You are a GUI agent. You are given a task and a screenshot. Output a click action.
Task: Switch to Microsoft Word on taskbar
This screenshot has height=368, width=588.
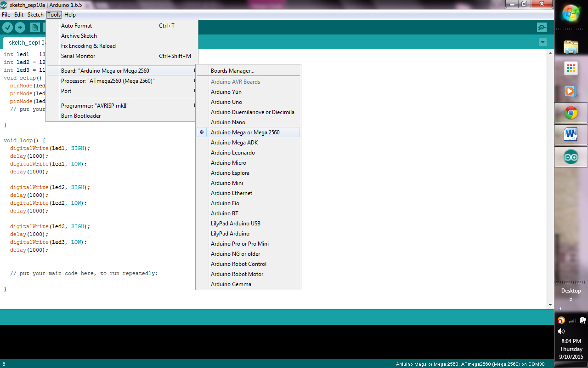pos(571,135)
